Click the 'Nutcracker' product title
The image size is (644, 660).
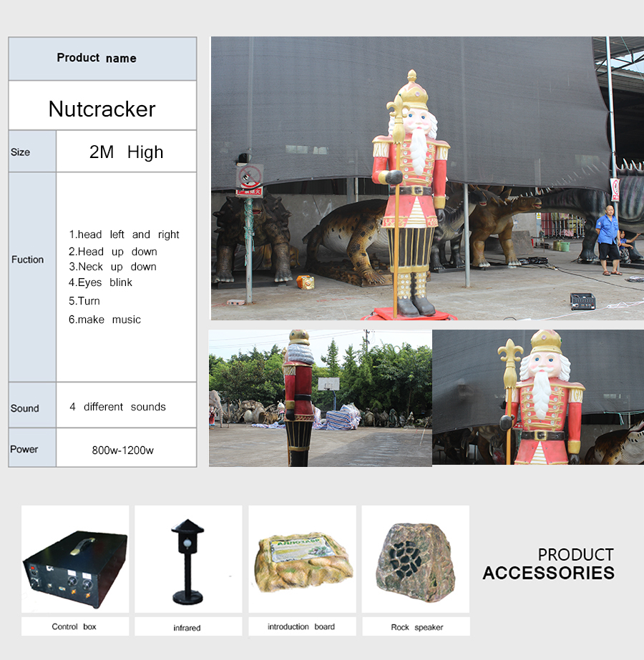click(102, 109)
